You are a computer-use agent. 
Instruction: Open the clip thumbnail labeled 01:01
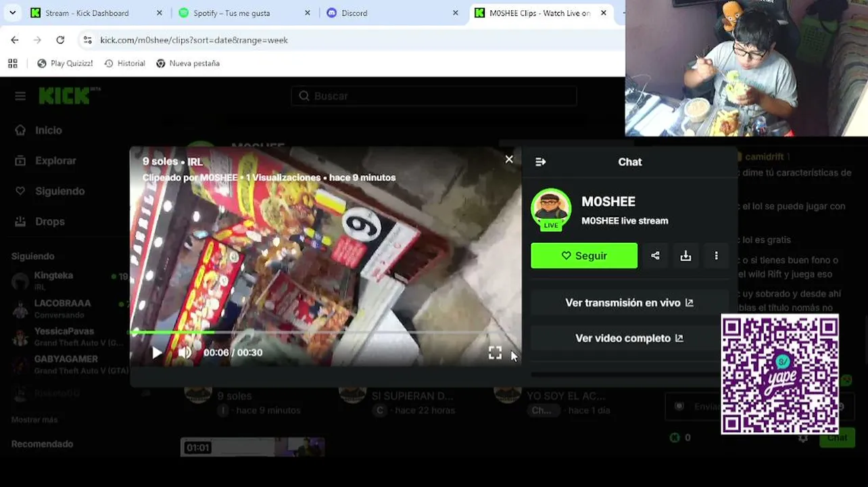pyautogui.click(x=252, y=447)
